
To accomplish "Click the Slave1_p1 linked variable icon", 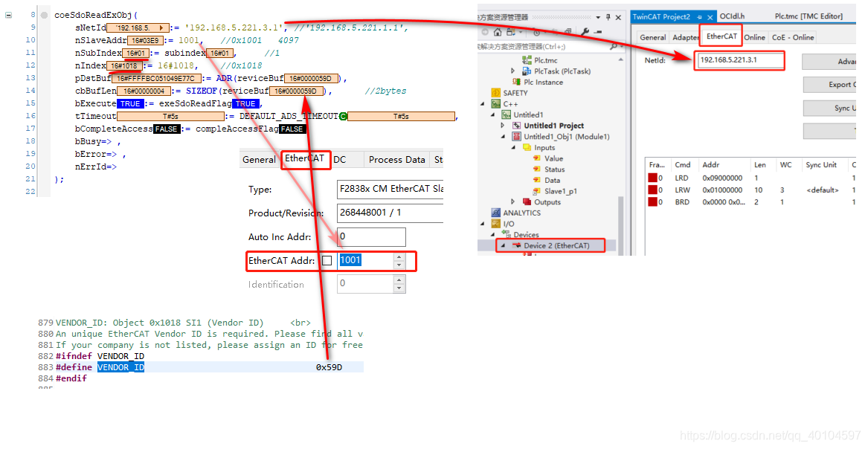I will pyautogui.click(x=536, y=191).
